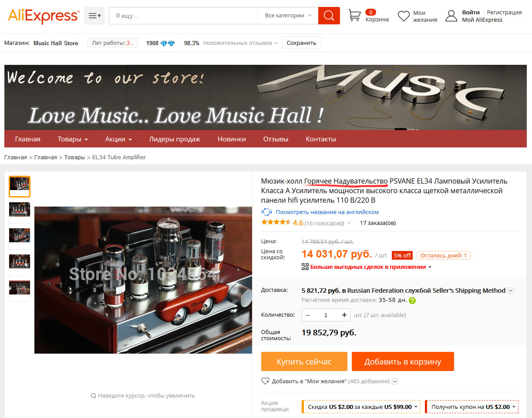Open the Товары menu in store navigation
The width and height of the screenshot is (532, 418).
tap(73, 139)
